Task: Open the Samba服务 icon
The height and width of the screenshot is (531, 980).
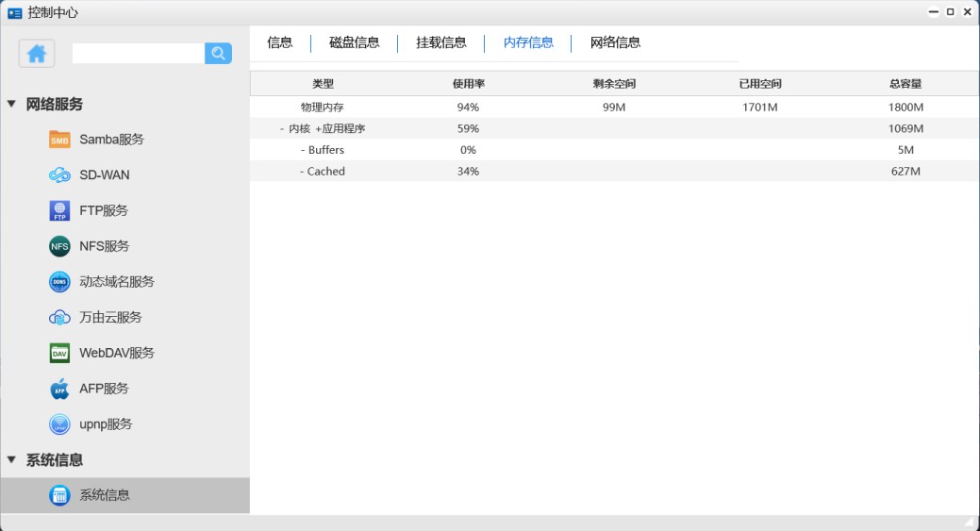Action: pyautogui.click(x=59, y=140)
